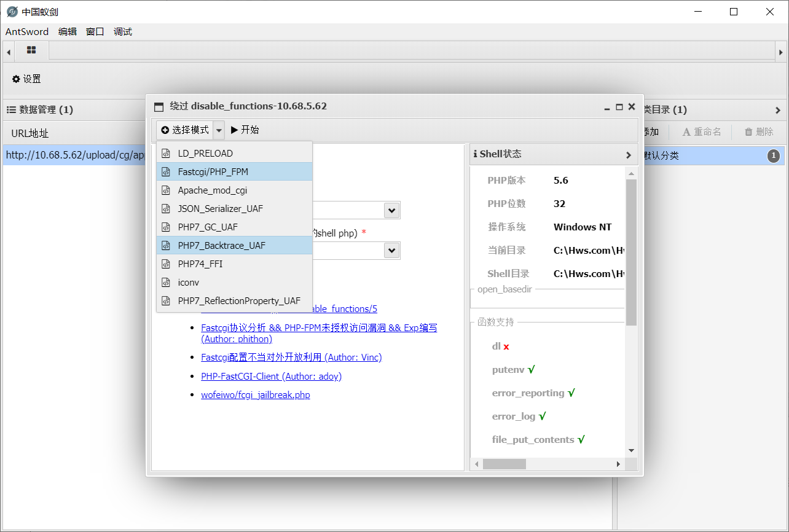This screenshot has height=532, width=789.
Task: Open the 窗口 menu
Action: click(95, 32)
